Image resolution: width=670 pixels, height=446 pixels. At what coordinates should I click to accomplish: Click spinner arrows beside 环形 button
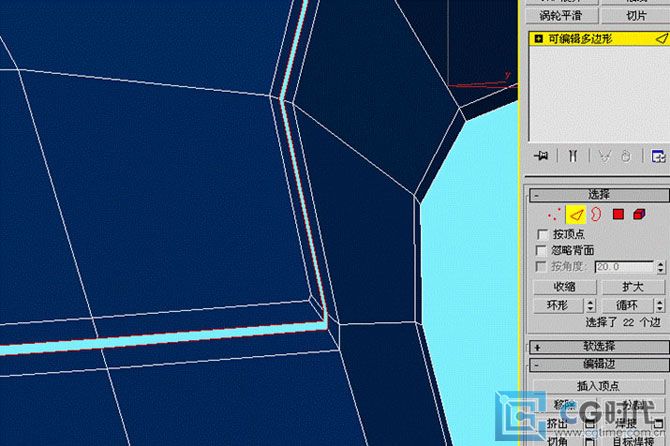[x=590, y=305]
